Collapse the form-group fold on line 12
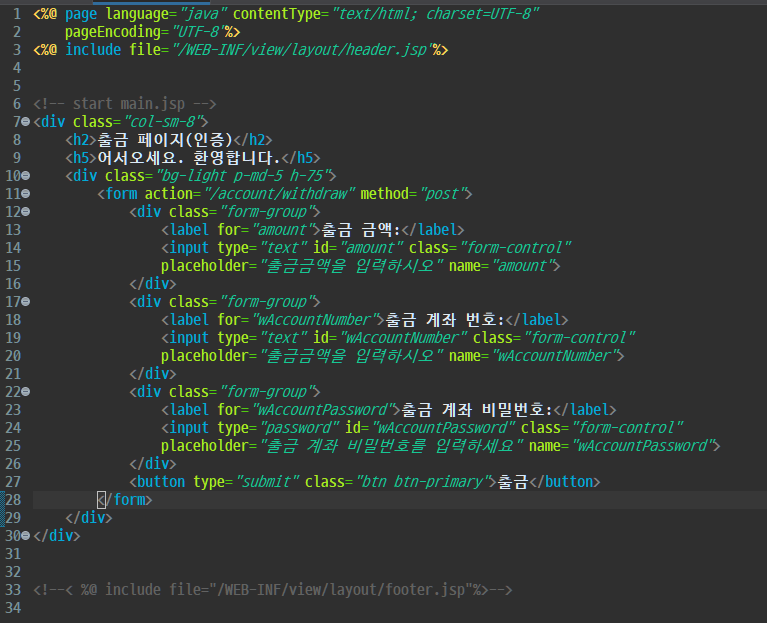The image size is (767, 623). pyautogui.click(x=25, y=212)
